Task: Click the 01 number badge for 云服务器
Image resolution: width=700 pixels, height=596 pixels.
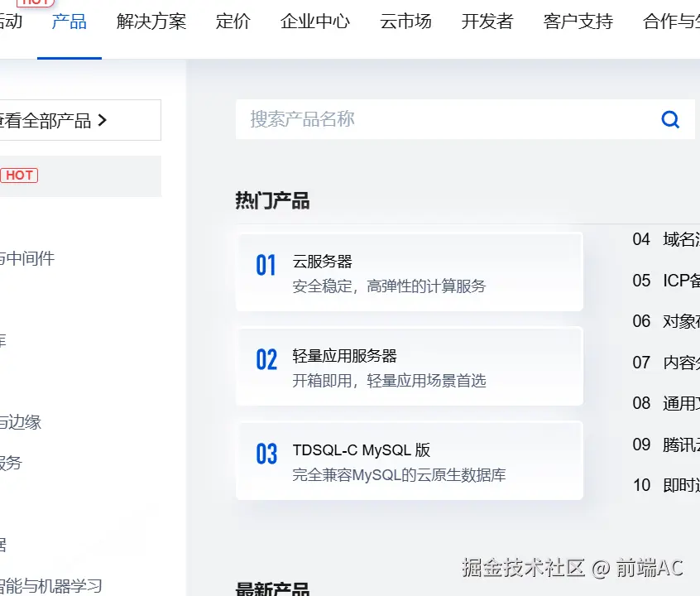Action: pos(266,266)
